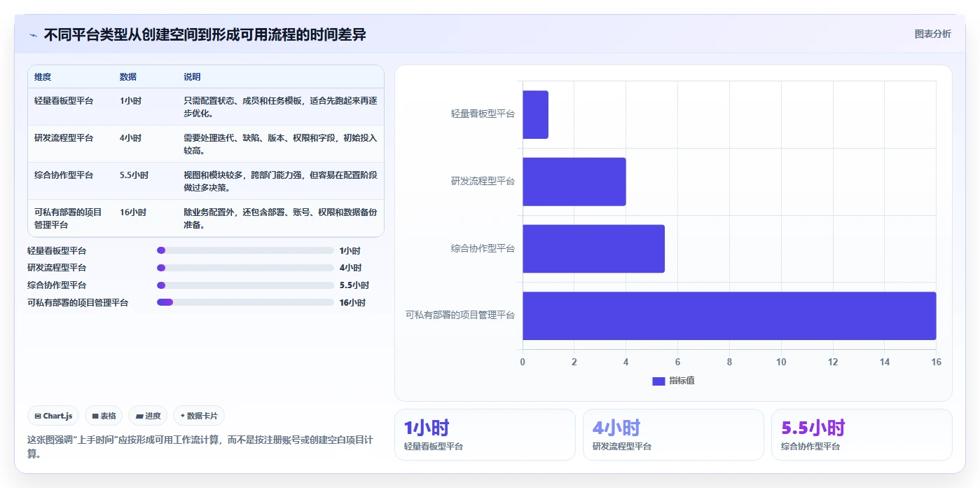This screenshot has width=980, height=488.
Task: Toggle the 指标值 legend label
Action: tap(682, 381)
